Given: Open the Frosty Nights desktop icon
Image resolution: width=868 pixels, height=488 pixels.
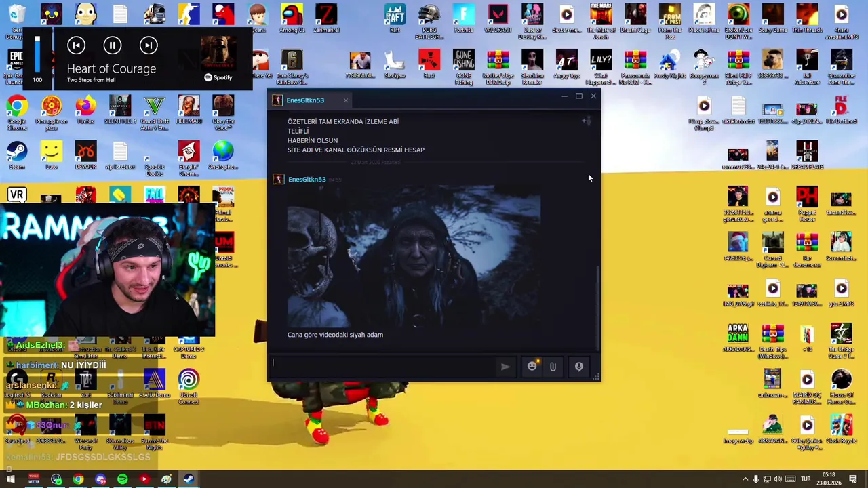Looking at the screenshot, I should (x=669, y=64).
